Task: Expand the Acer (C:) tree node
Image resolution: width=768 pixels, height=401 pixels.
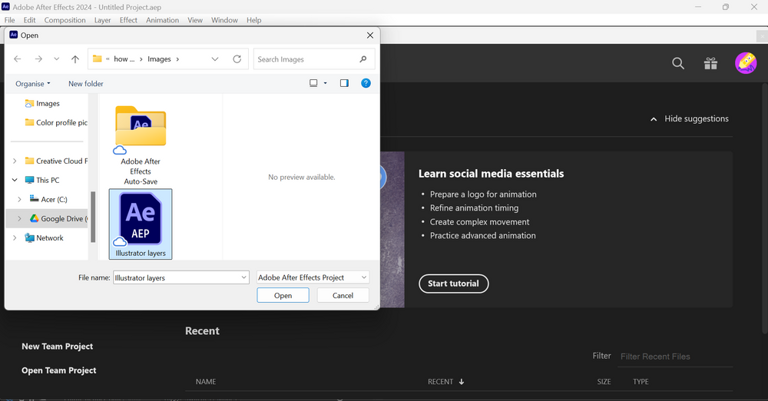Action: point(20,199)
